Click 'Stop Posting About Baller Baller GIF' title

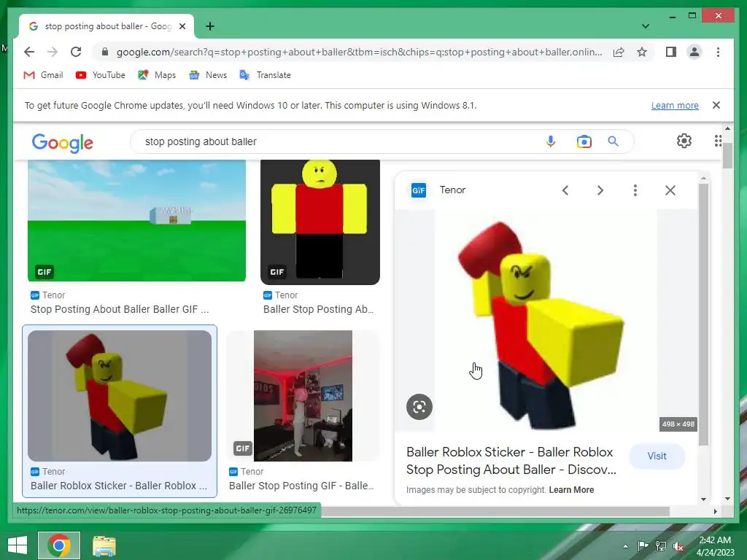click(x=120, y=309)
